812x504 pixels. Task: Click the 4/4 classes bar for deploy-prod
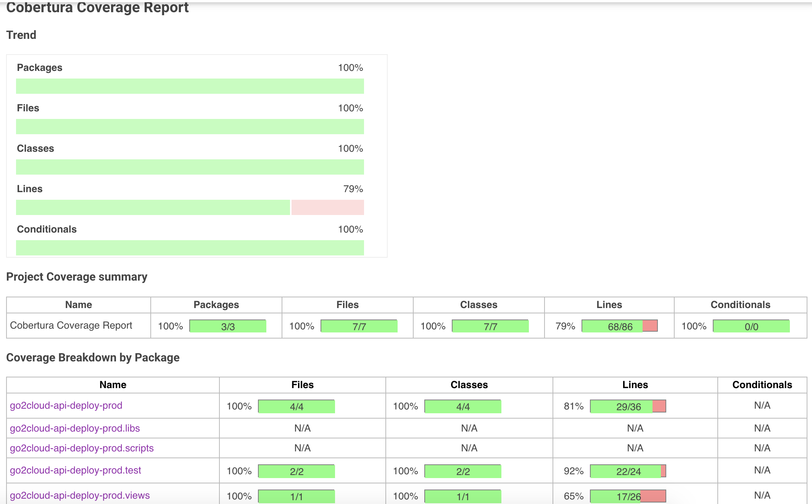pos(463,406)
